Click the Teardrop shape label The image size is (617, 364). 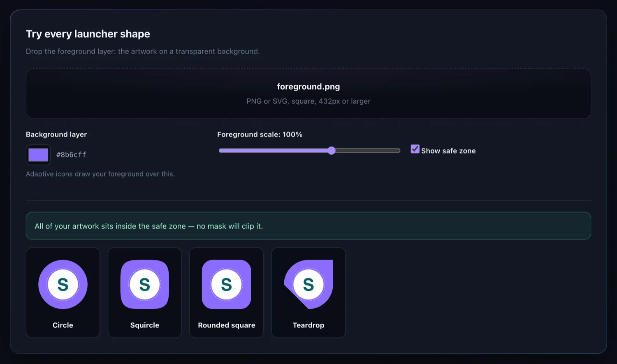coord(308,325)
